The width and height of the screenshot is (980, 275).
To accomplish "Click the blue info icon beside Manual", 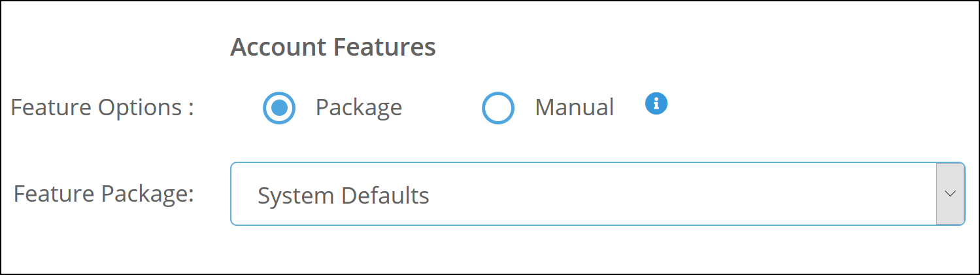I will click(656, 103).
